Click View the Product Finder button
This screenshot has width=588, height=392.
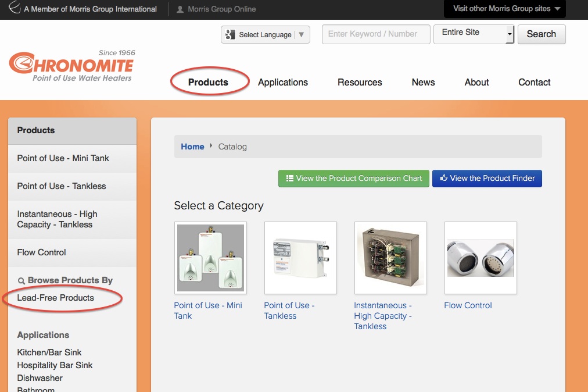pyautogui.click(x=487, y=179)
